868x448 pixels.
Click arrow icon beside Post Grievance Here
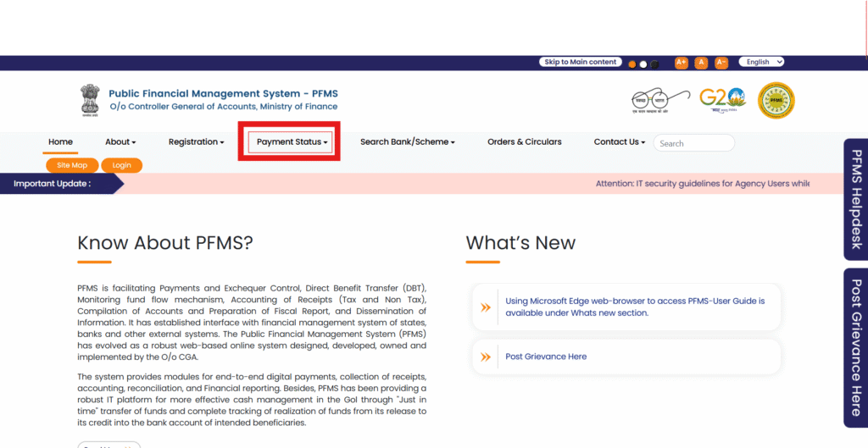[486, 357]
